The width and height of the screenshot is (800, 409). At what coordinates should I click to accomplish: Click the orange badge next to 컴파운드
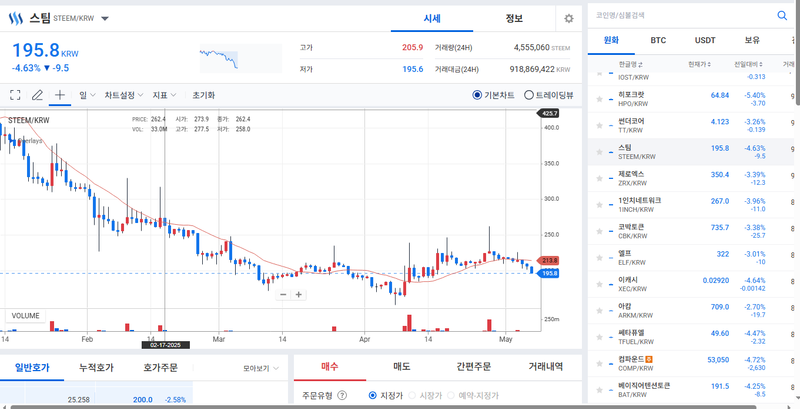[x=649, y=360]
